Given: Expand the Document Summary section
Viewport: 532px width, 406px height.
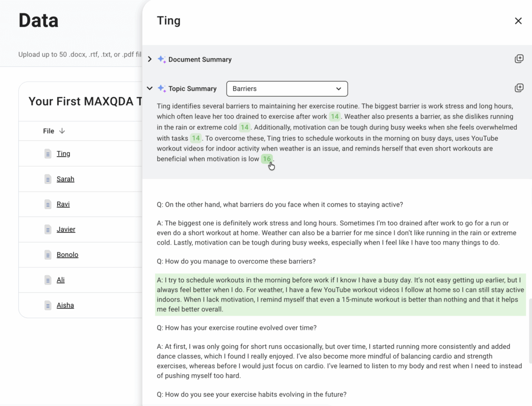Looking at the screenshot, I should (x=150, y=59).
